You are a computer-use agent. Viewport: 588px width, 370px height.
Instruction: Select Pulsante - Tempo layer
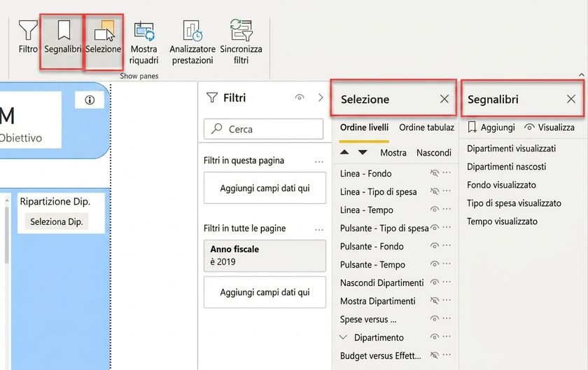pos(372,265)
